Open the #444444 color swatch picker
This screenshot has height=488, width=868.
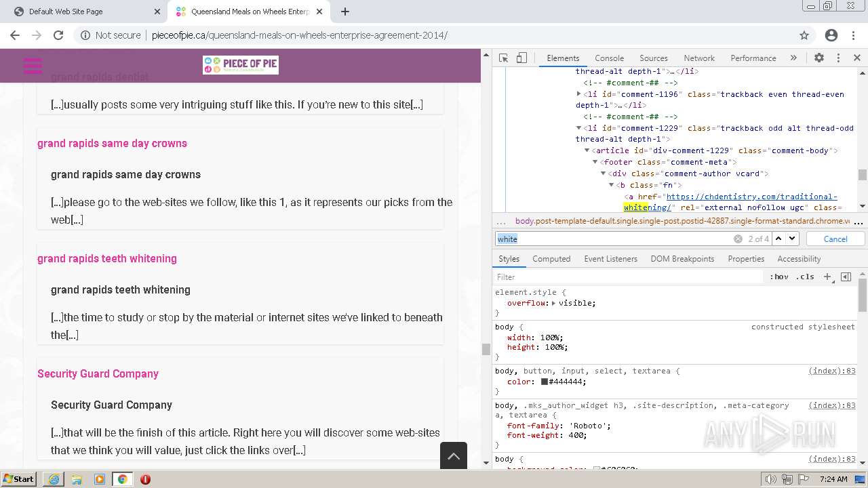544,382
